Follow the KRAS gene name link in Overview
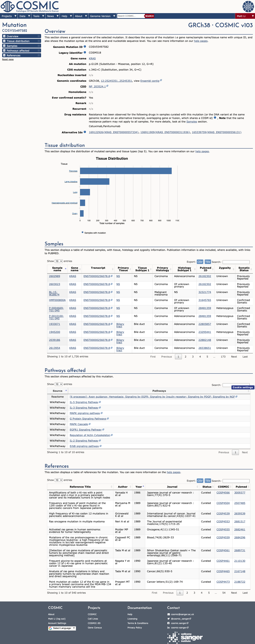 (x=92, y=58)
